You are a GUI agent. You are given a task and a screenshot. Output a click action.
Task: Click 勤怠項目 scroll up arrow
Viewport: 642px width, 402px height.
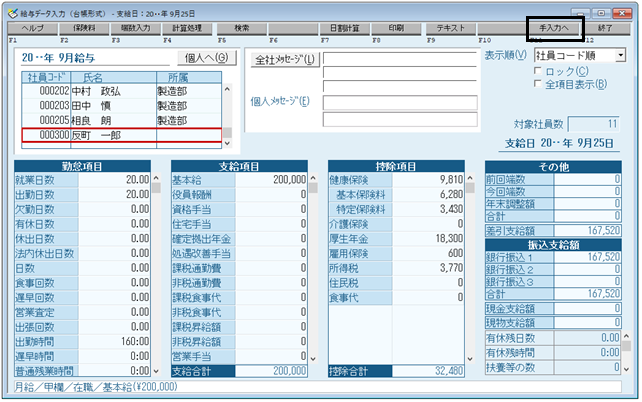point(156,178)
